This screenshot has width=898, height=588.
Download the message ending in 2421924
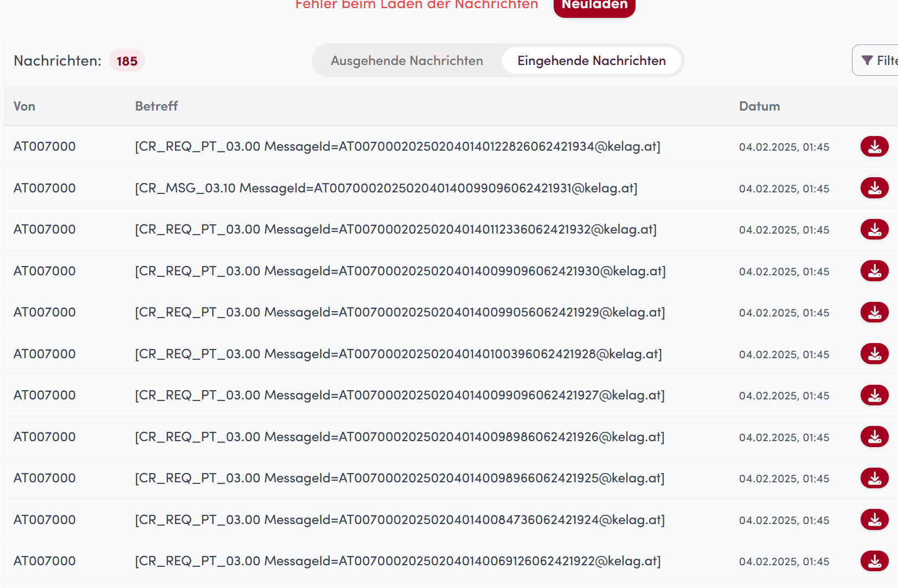(874, 520)
